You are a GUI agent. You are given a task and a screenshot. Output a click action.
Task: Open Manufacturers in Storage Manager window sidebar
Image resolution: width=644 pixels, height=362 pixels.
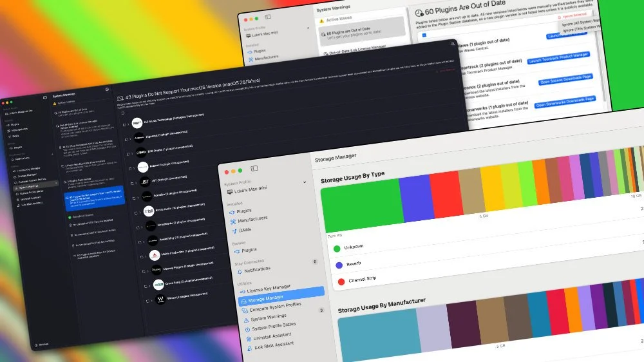pyautogui.click(x=249, y=220)
